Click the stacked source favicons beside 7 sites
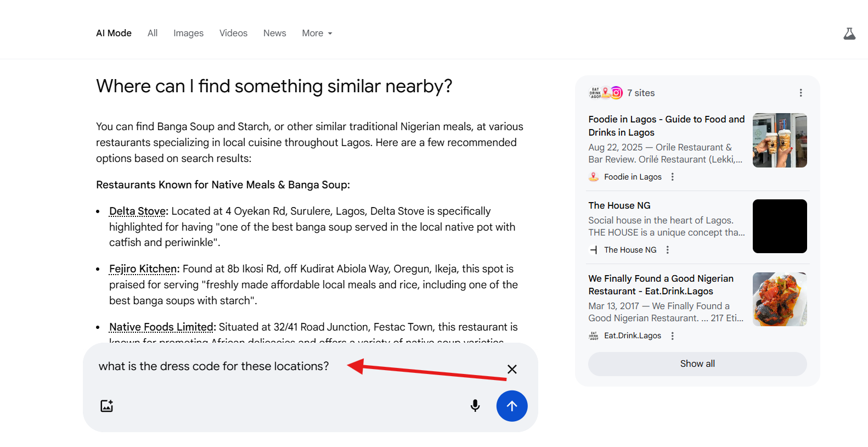 606,93
